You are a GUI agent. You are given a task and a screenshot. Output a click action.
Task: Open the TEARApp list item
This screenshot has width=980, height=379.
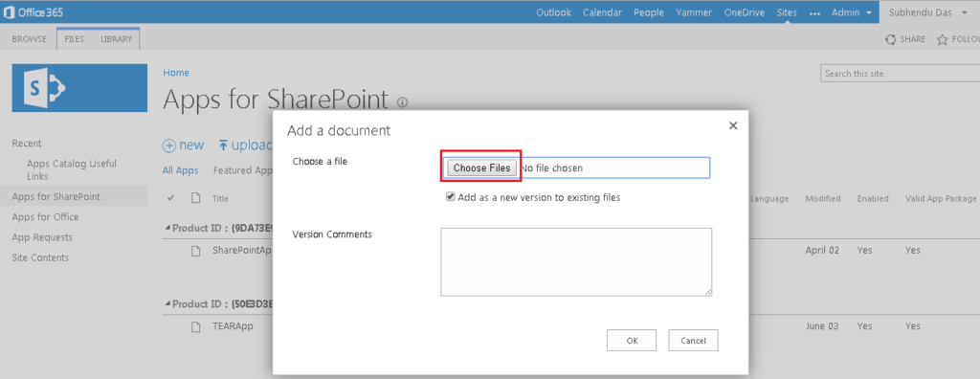(x=233, y=325)
